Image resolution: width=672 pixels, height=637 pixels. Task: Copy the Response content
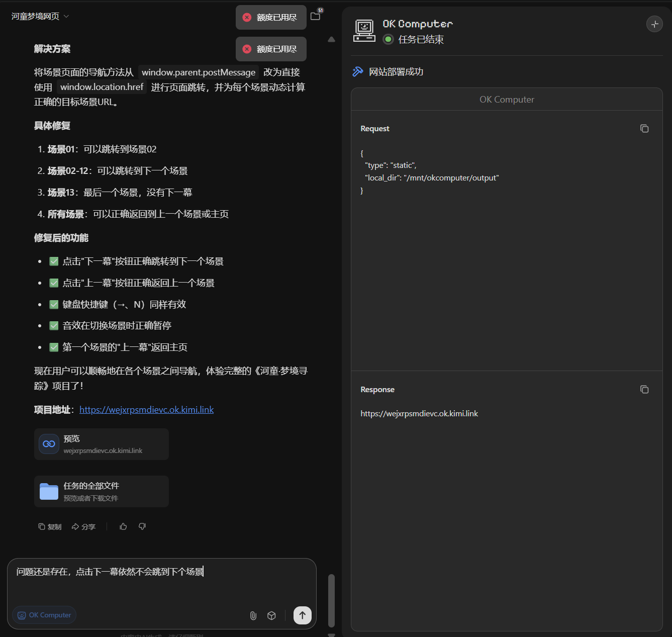pyautogui.click(x=644, y=390)
